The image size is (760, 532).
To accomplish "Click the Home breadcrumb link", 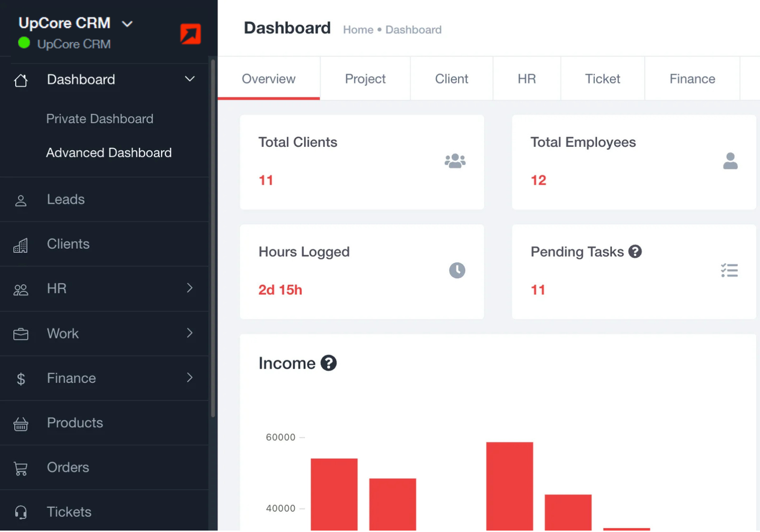I will (x=358, y=30).
